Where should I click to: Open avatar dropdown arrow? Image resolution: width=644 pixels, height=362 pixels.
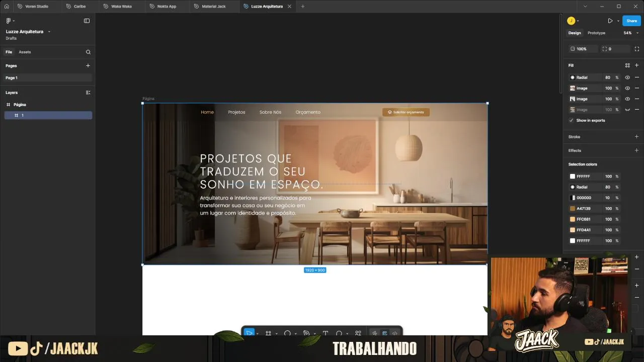click(578, 21)
